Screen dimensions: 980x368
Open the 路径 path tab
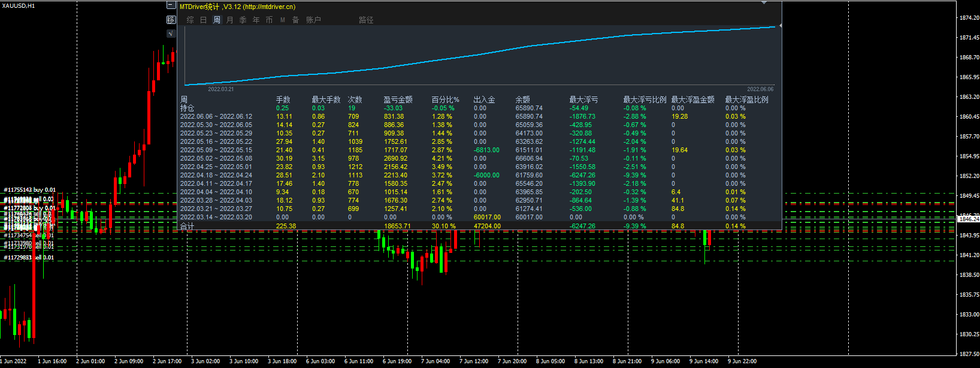tap(367, 20)
